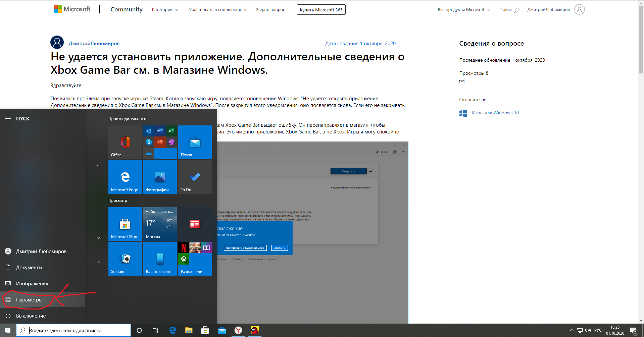Image resolution: width=644 pixels, height=337 pixels.
Task: Click the clock and date in taskbar
Action: 615,330
